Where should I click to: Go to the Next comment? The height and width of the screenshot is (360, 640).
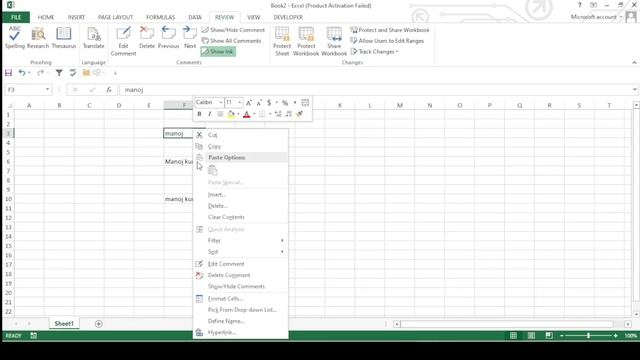coord(190,38)
